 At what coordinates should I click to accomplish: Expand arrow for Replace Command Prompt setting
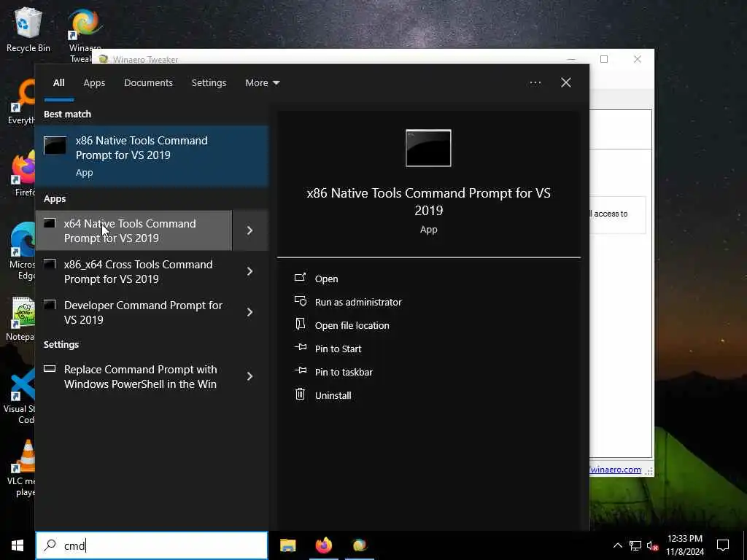250,377
